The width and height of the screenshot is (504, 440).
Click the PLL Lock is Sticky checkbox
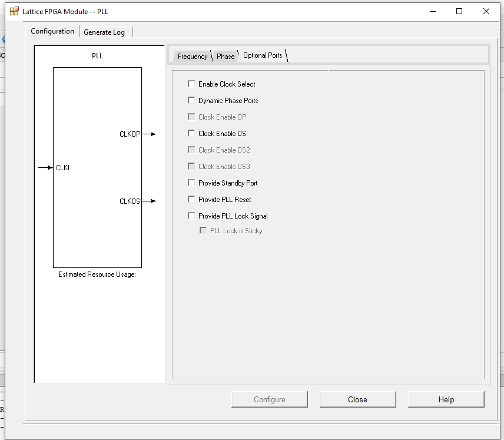[x=203, y=230]
